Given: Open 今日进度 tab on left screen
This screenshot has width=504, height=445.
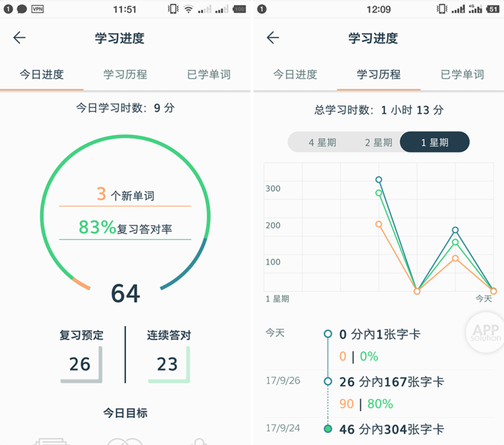Looking at the screenshot, I should click(x=42, y=75).
